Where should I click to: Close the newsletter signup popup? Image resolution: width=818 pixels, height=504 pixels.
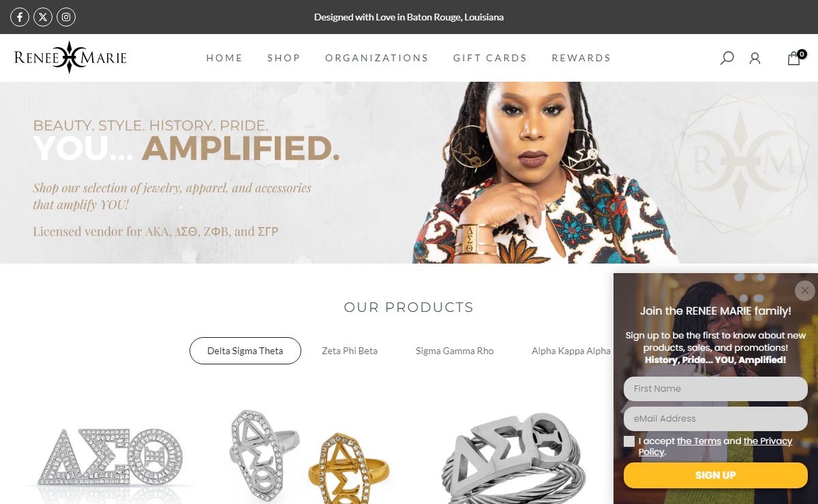[x=805, y=291]
